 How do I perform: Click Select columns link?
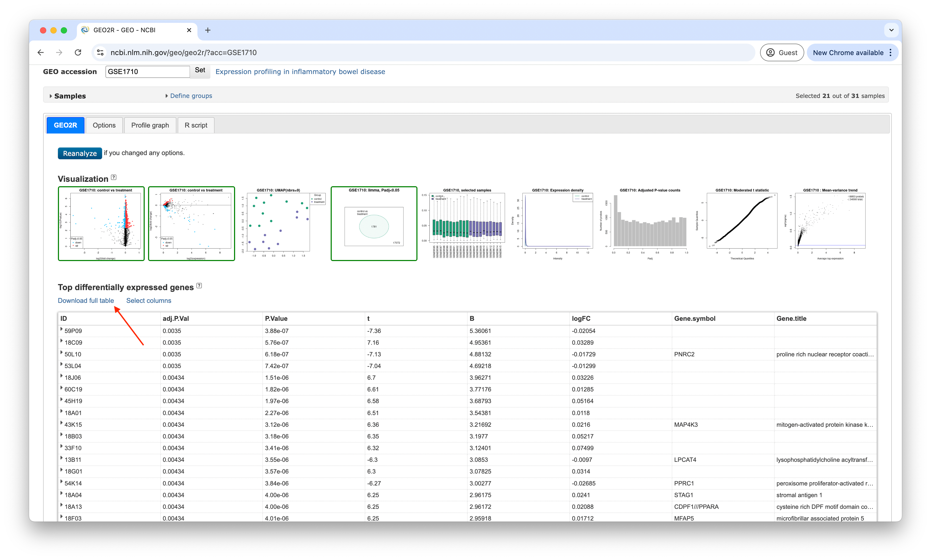[x=149, y=300]
